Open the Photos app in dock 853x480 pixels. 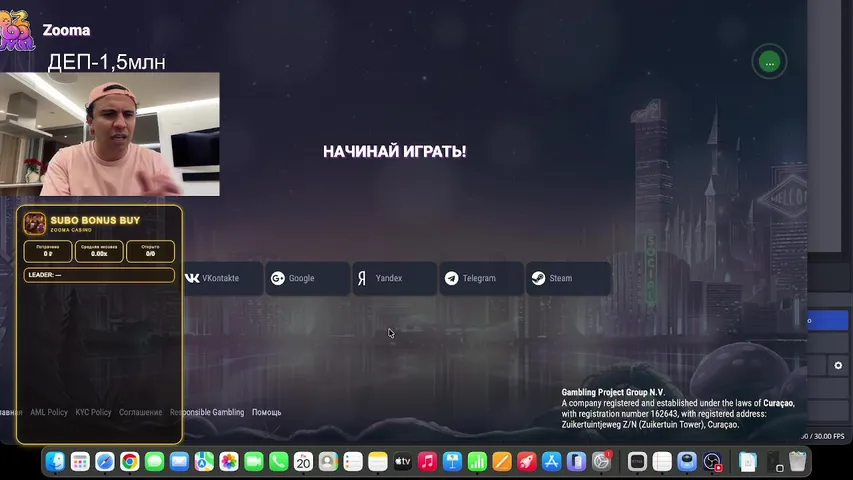[x=229, y=461]
